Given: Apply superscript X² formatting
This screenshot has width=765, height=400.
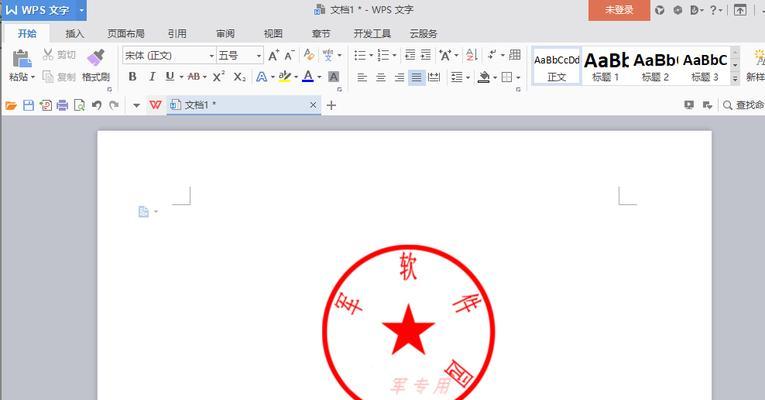Looking at the screenshot, I should point(219,77).
